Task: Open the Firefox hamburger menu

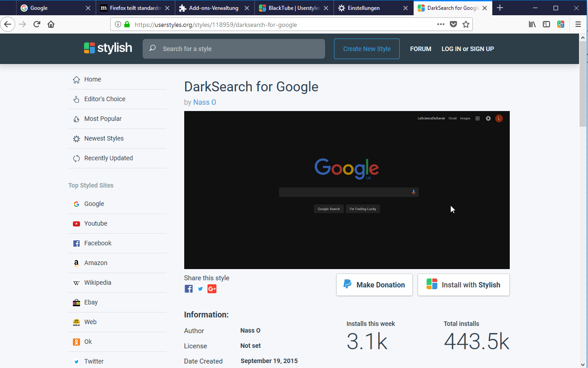Action: click(x=578, y=25)
